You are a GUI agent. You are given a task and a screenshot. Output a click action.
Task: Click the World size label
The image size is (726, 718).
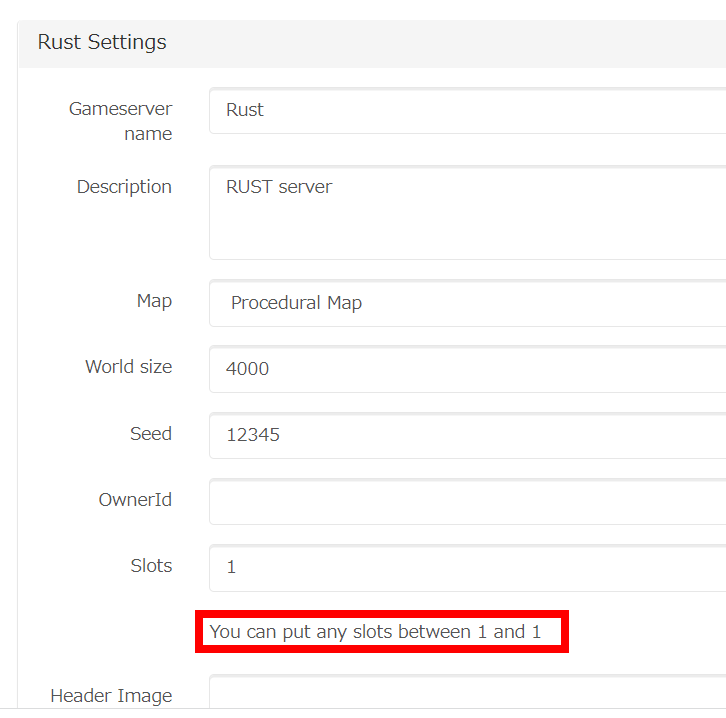coord(129,367)
